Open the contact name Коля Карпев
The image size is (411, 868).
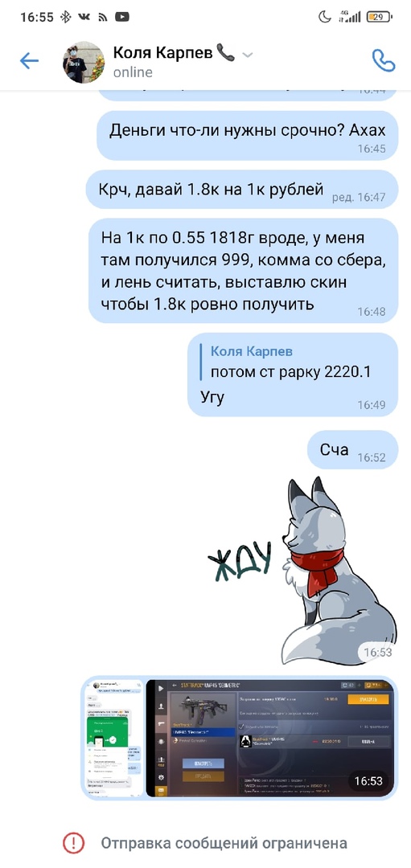pos(162,53)
